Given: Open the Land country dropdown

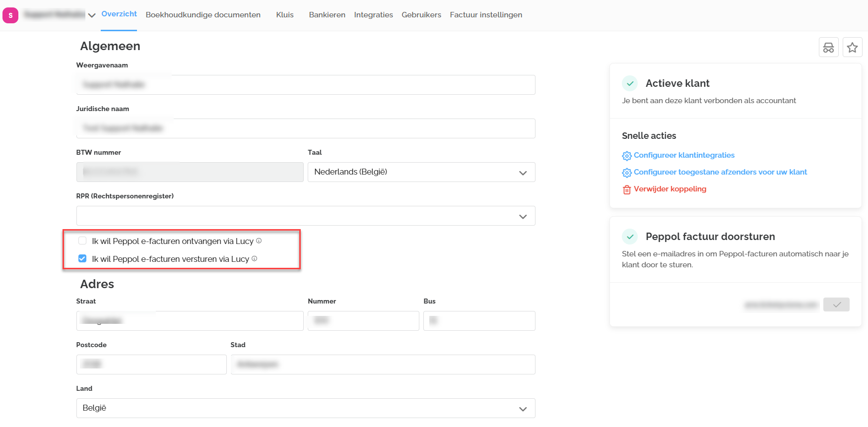Looking at the screenshot, I should click(305, 408).
